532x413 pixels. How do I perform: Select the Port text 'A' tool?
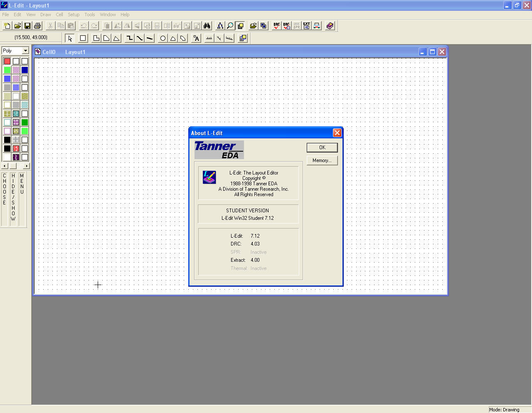point(196,38)
